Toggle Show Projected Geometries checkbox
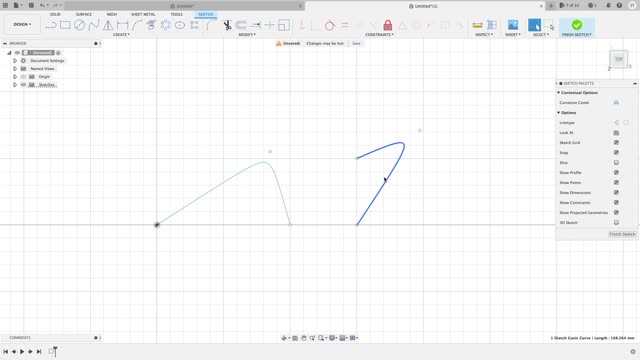This screenshot has height=360, width=640. pos(616,213)
